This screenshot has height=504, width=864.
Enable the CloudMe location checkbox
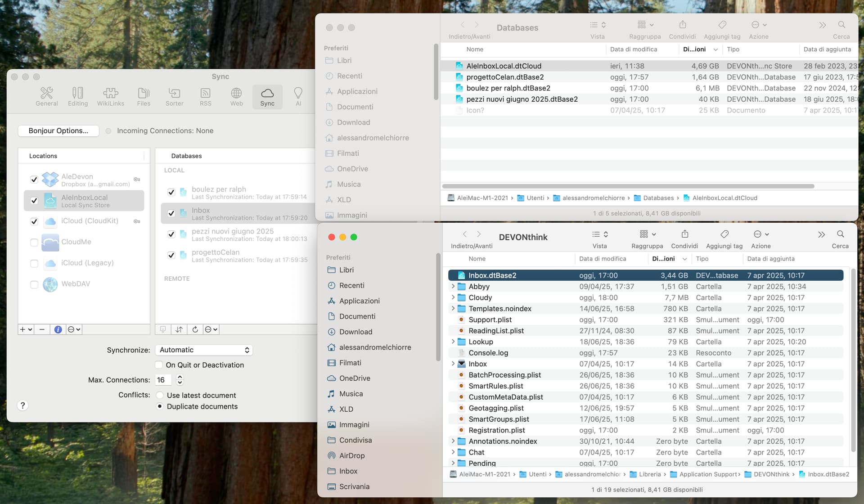tap(34, 242)
